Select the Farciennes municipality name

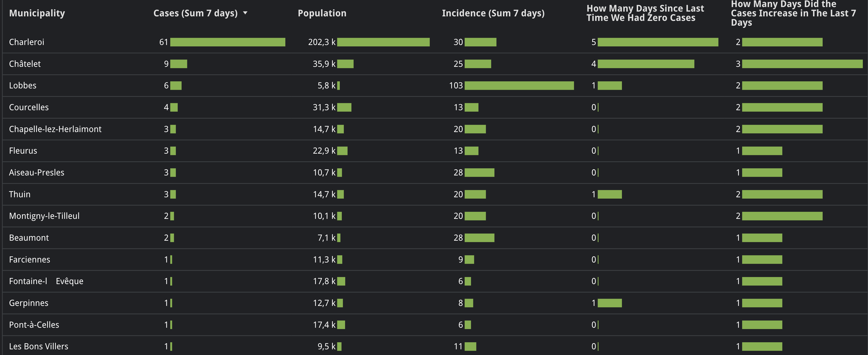pyautogui.click(x=30, y=260)
